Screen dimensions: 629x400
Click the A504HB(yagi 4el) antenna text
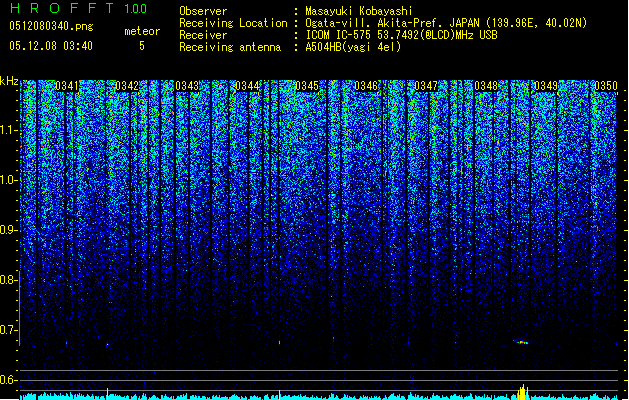click(353, 47)
